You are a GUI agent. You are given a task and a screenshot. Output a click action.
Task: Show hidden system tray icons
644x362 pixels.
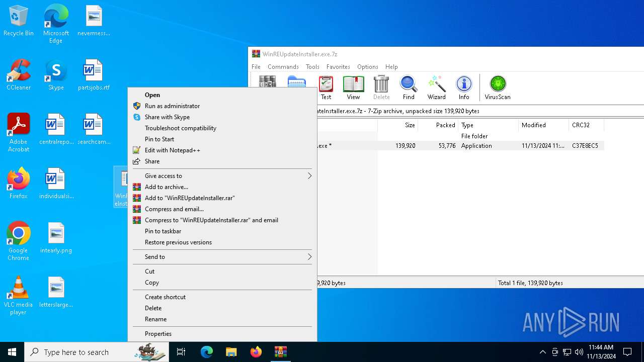(x=542, y=352)
